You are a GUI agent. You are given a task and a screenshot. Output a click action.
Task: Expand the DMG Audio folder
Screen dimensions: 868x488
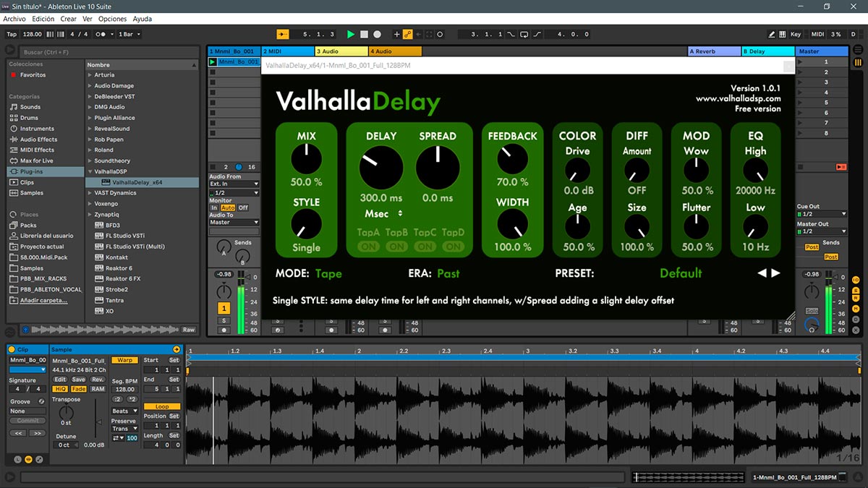click(90, 107)
